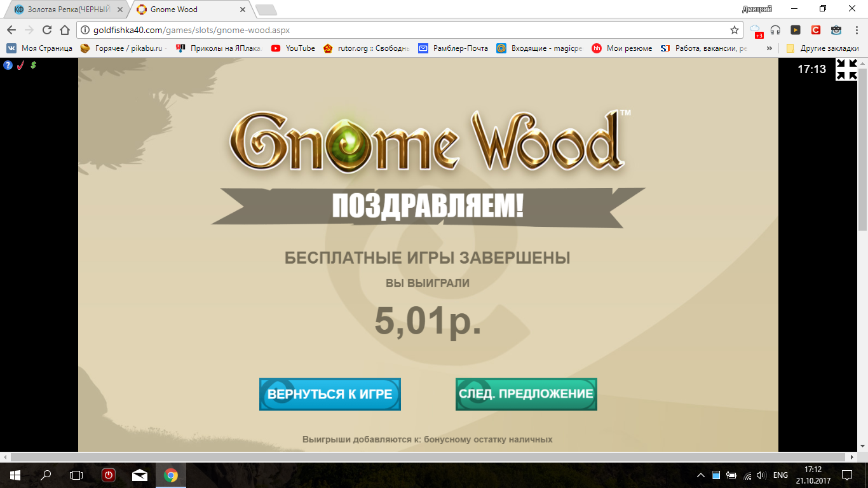868x488 pixels.
Task: Open the Входящие mail bookmark
Action: (x=539, y=48)
